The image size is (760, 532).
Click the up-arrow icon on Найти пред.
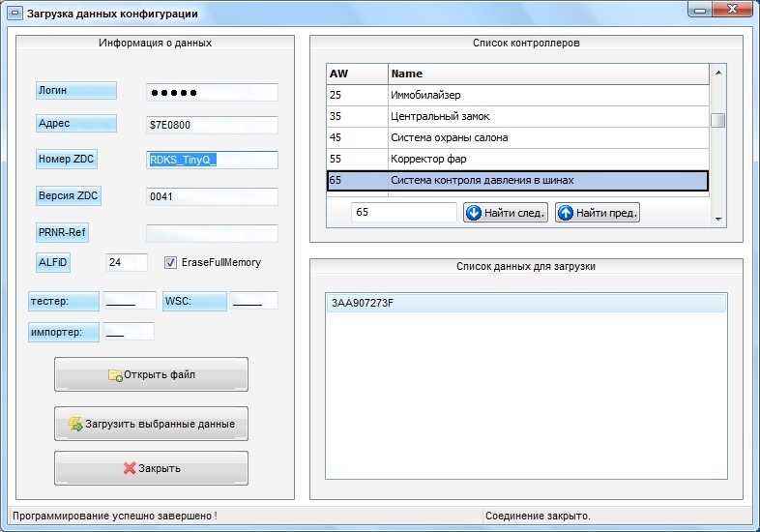point(565,213)
